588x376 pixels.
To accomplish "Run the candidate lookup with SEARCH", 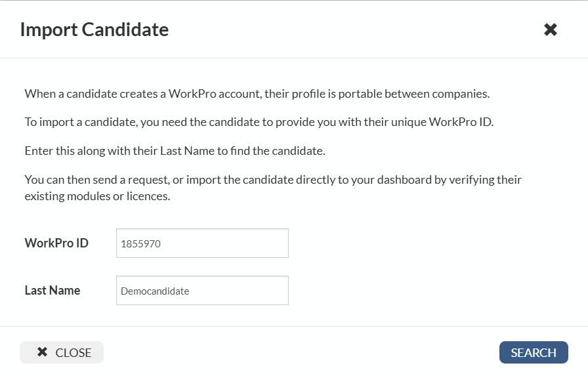I will pyautogui.click(x=533, y=352).
